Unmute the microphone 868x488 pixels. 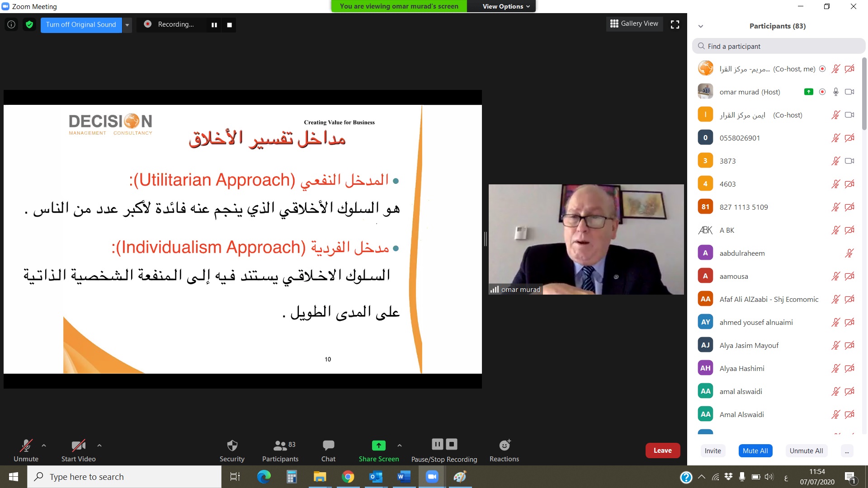tap(26, 446)
